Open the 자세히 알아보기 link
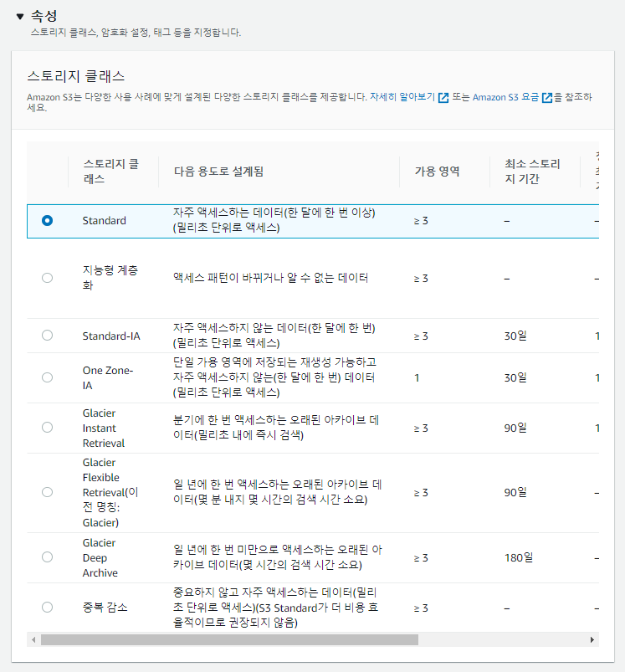 click(402, 97)
